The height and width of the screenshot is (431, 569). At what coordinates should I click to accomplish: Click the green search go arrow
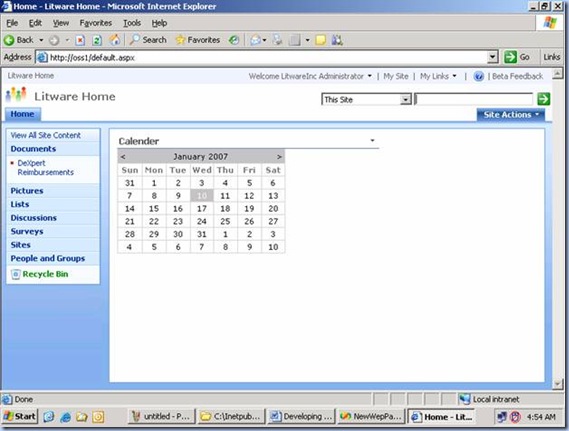coord(543,99)
